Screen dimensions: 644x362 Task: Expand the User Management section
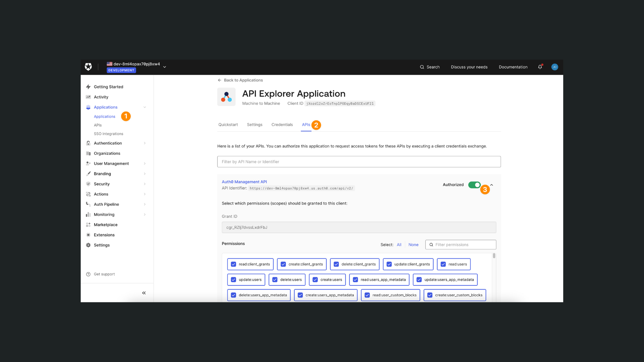click(x=145, y=163)
